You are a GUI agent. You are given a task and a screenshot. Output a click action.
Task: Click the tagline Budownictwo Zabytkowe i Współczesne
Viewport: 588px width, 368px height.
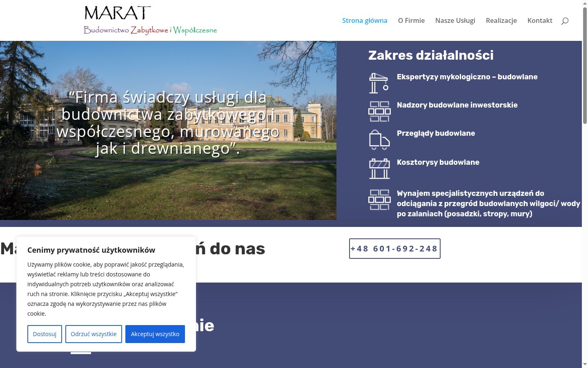(x=150, y=30)
